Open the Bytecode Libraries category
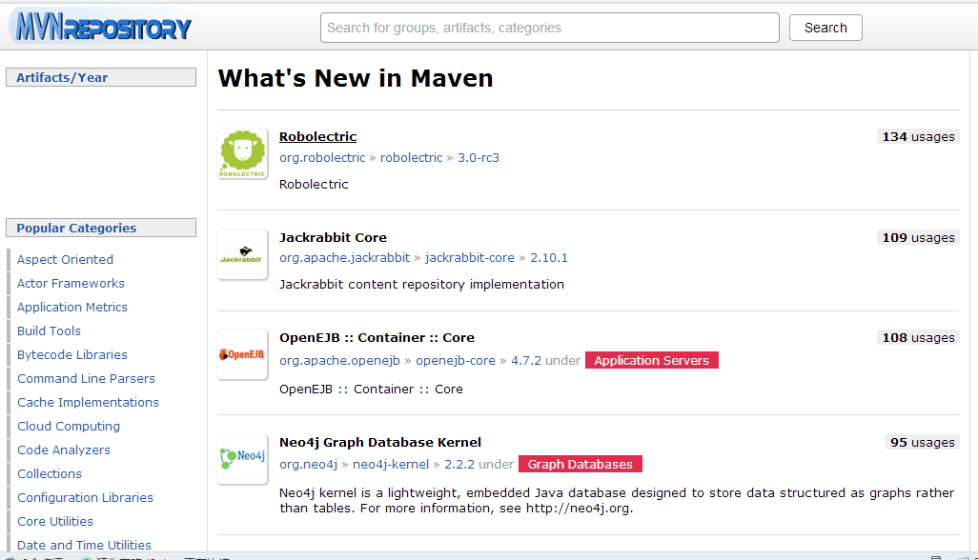 (72, 354)
